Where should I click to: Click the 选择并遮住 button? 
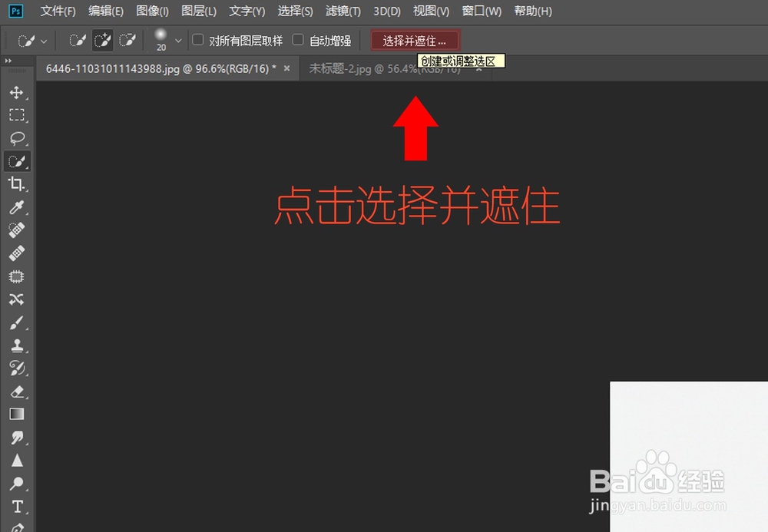point(415,41)
